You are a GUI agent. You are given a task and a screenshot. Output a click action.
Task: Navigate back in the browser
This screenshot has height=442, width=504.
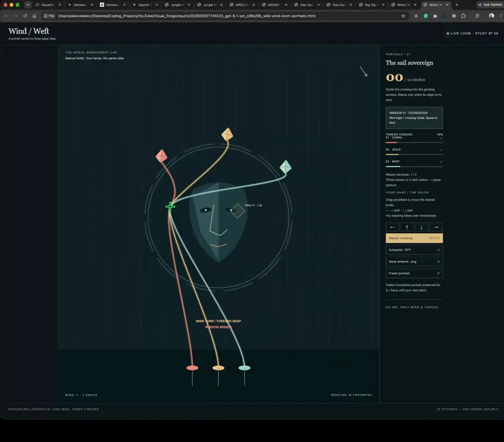tap(6, 16)
